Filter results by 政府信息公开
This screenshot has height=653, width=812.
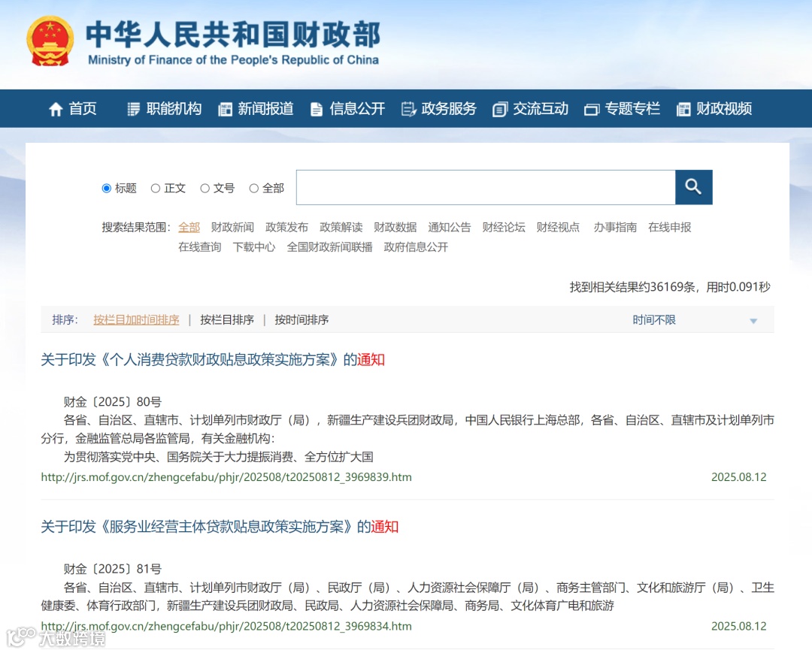(x=416, y=246)
